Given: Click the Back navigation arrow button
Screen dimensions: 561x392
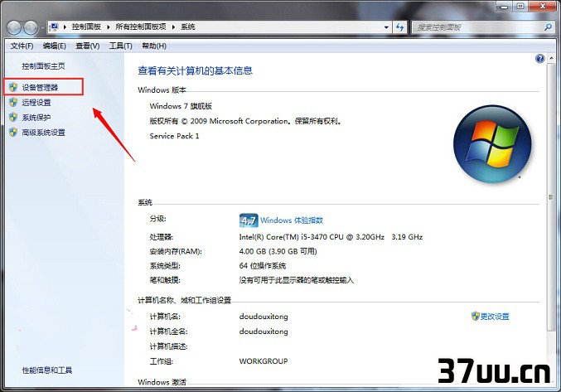Looking at the screenshot, I should [14, 27].
